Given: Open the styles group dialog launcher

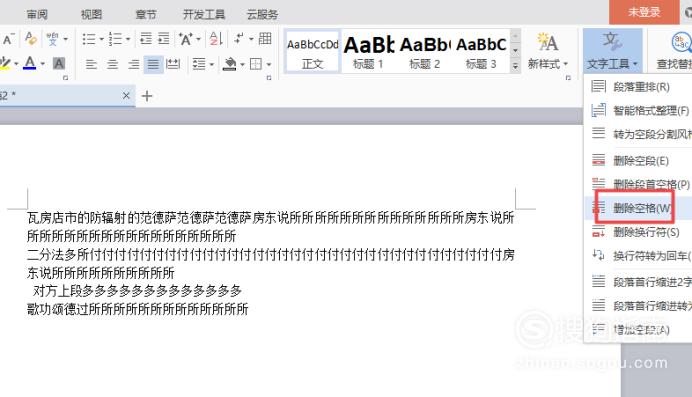Looking at the screenshot, I should [568, 78].
